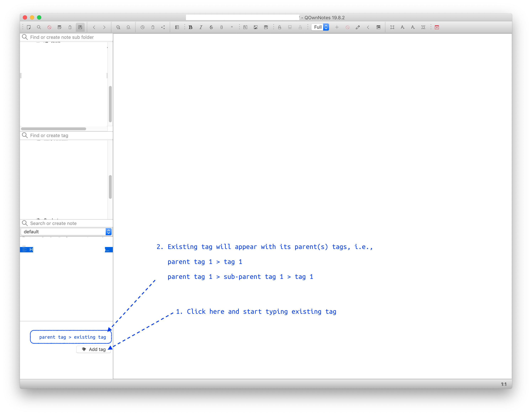This screenshot has width=532, height=415.
Task: Toggle the save note icon
Action: [80, 27]
